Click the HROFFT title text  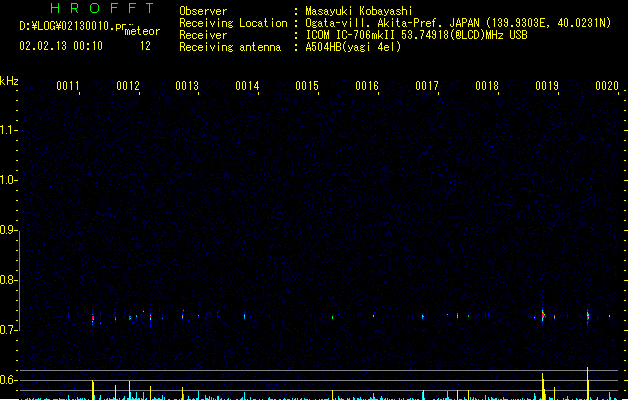coord(102,8)
